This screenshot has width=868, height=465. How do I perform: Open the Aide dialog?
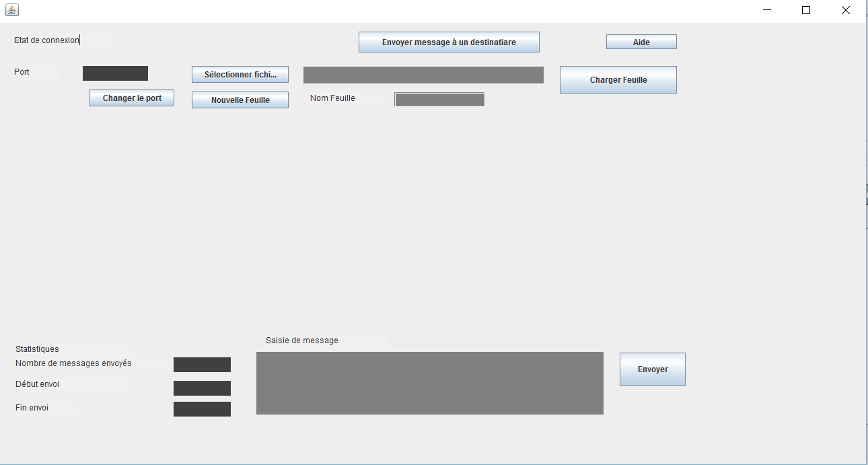pyautogui.click(x=641, y=41)
